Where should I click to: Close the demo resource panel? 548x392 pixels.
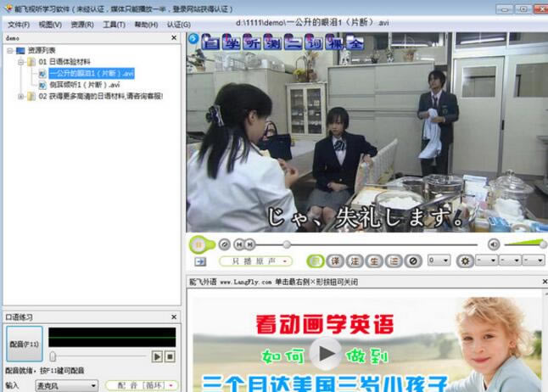click(x=174, y=38)
